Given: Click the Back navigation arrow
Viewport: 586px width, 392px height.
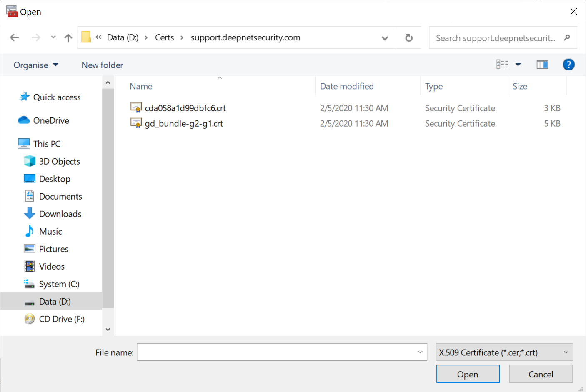Looking at the screenshot, I should (x=15, y=38).
